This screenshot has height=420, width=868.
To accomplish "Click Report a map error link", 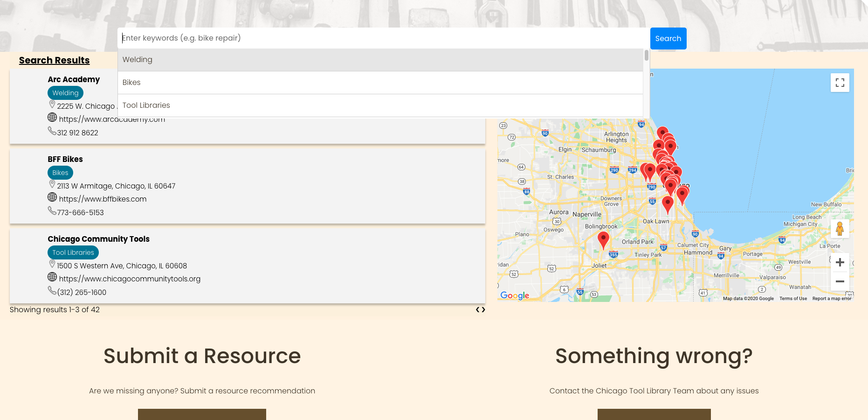I will (832, 299).
